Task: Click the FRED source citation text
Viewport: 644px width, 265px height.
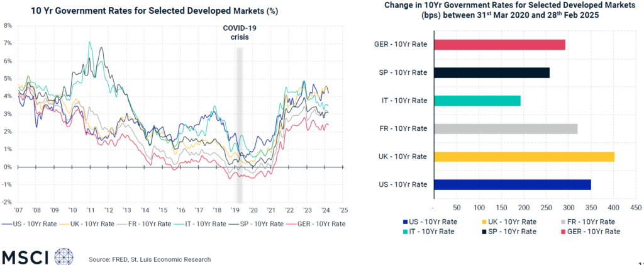Action: (149, 259)
